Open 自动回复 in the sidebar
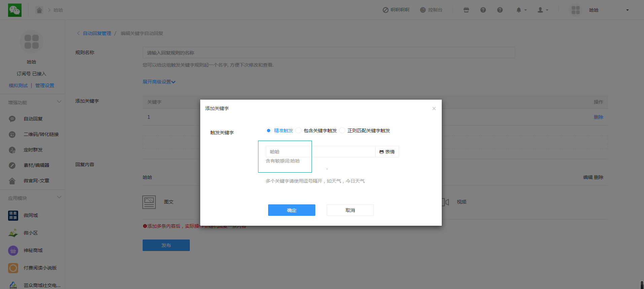The width and height of the screenshot is (644, 289). (33, 119)
